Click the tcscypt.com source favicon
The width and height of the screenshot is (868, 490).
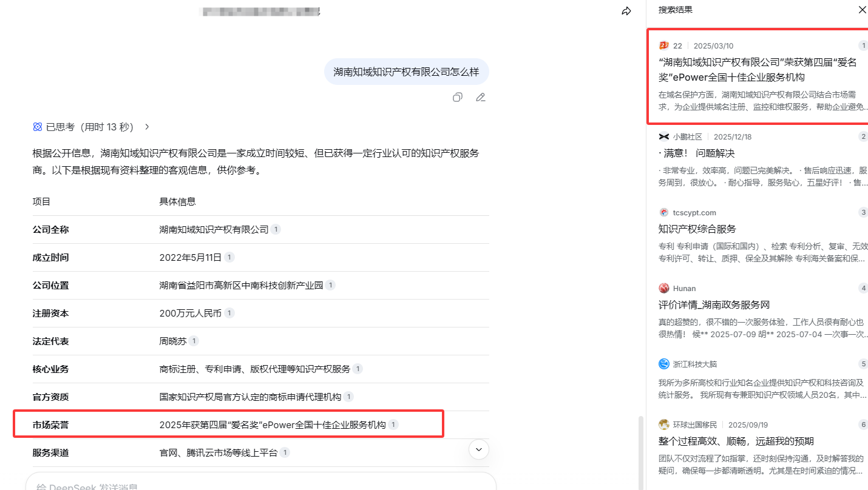click(663, 212)
